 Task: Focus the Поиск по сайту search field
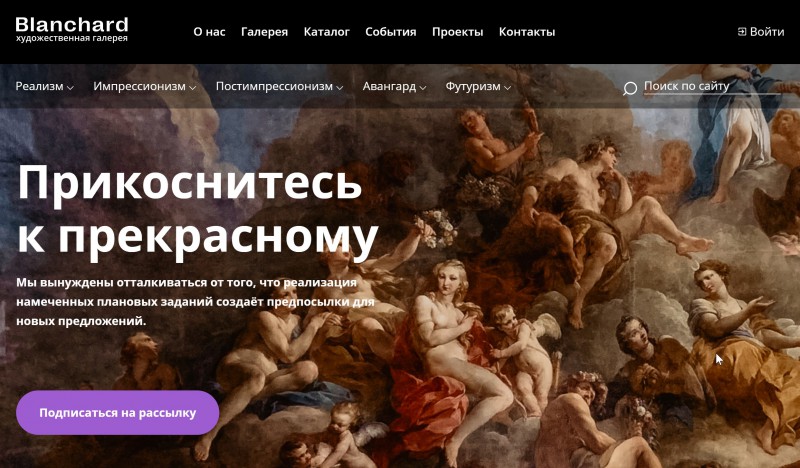[712, 86]
